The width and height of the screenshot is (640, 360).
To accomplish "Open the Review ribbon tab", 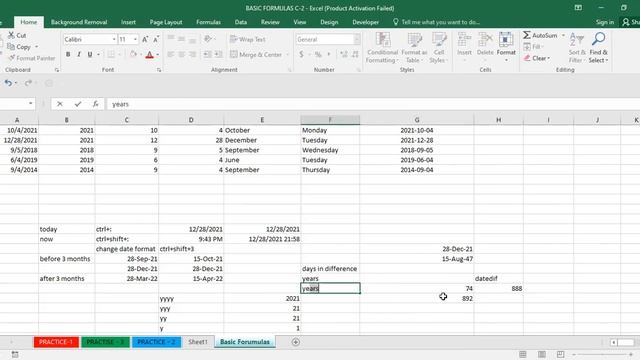I will click(270, 22).
